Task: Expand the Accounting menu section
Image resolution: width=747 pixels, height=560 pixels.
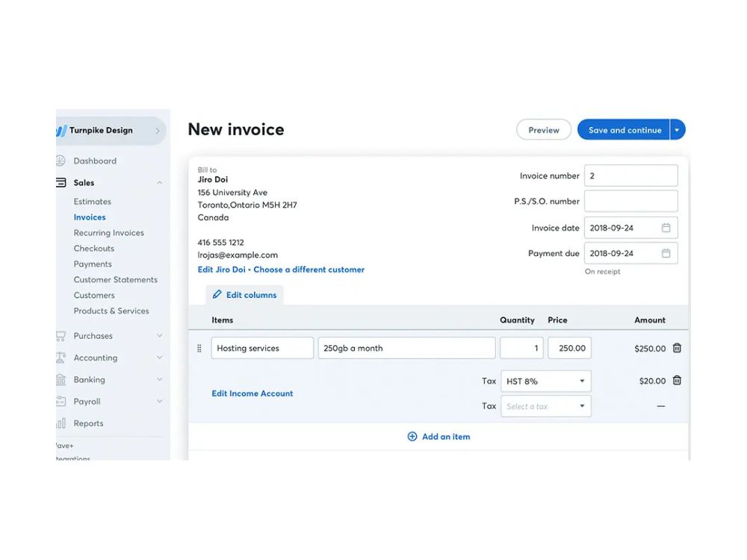Action: 160,358
